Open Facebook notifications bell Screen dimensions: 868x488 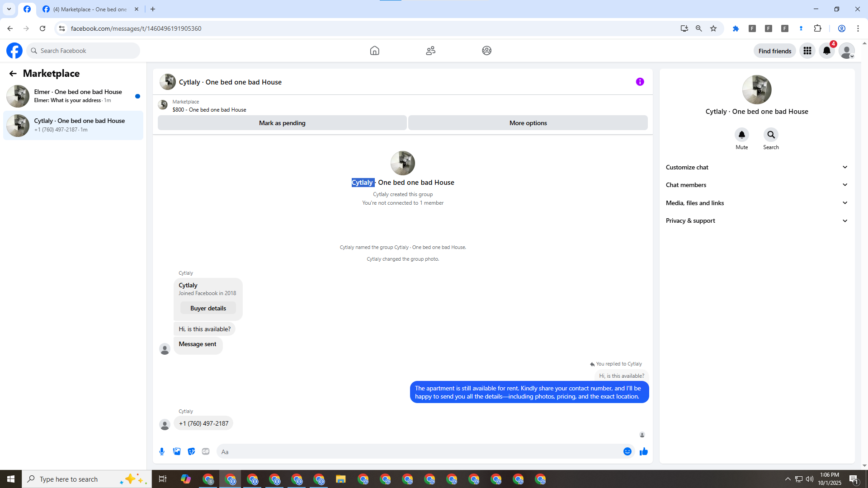tap(826, 51)
